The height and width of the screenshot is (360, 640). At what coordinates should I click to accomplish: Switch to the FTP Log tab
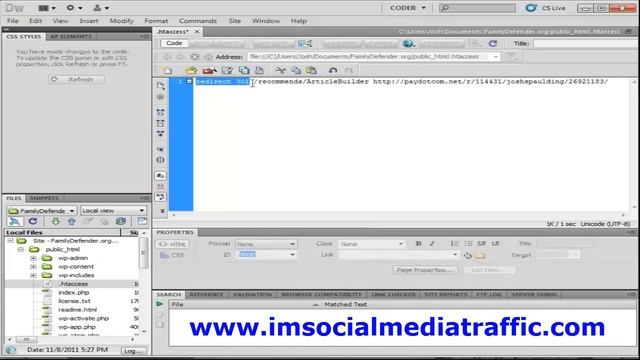point(489,294)
